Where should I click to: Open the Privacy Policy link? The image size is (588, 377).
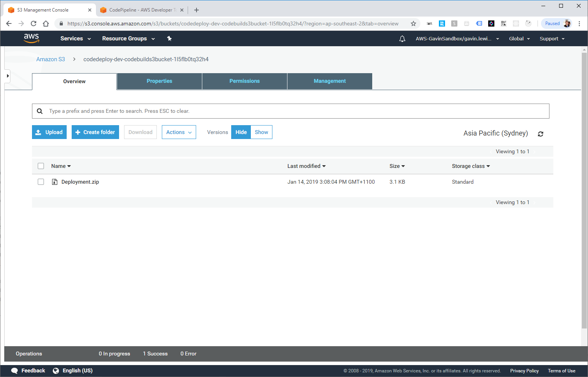click(x=524, y=371)
